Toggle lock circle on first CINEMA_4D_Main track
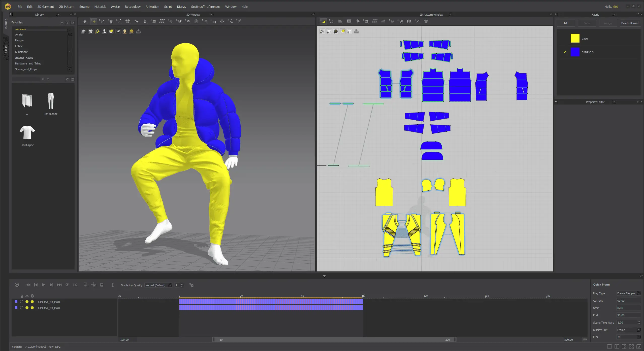644x351 pixels. (x=22, y=302)
